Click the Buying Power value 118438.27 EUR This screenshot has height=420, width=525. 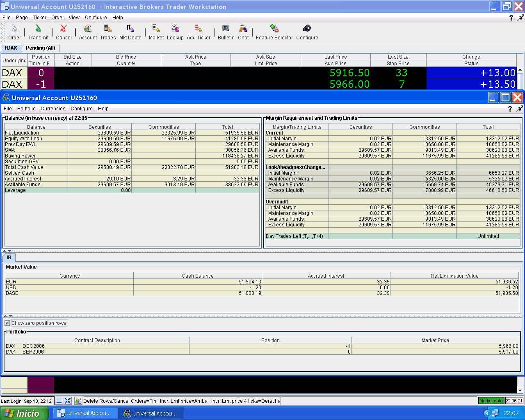pyautogui.click(x=240, y=156)
